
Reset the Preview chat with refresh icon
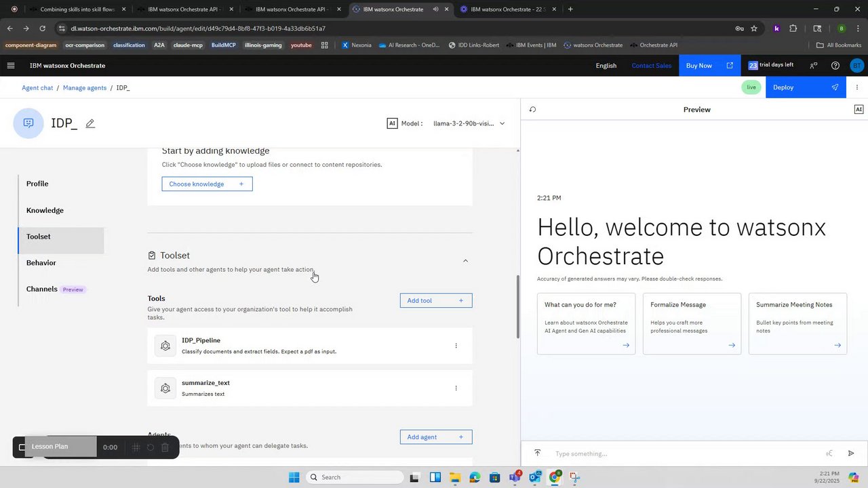point(532,109)
